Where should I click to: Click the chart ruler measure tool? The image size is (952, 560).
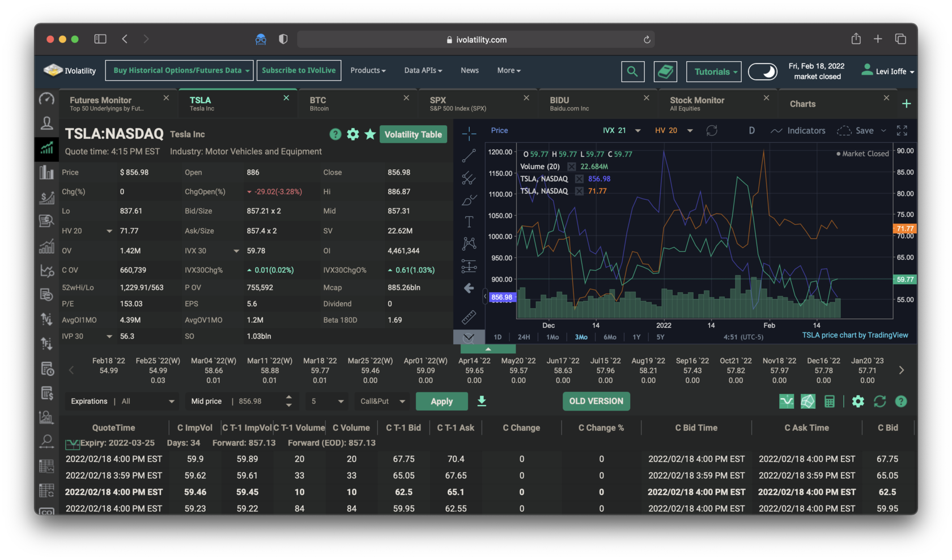[469, 317]
